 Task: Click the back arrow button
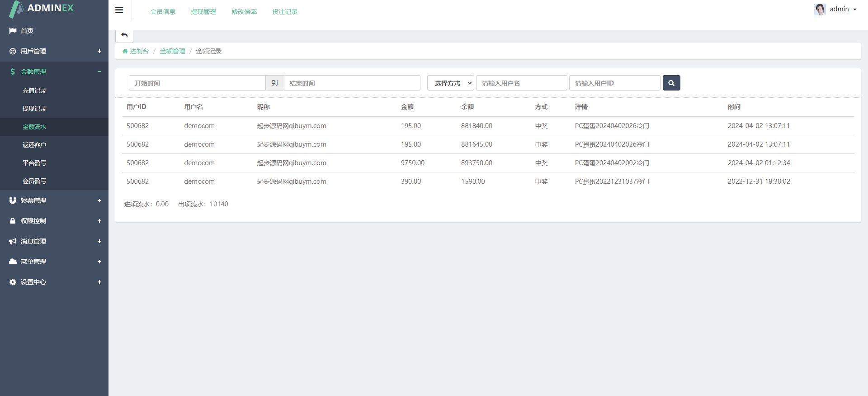(x=124, y=35)
